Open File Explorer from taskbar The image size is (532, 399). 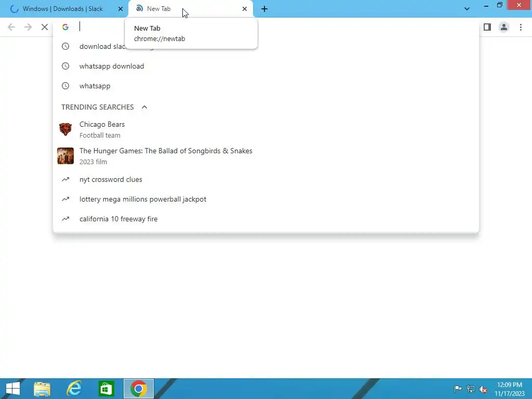coord(42,389)
